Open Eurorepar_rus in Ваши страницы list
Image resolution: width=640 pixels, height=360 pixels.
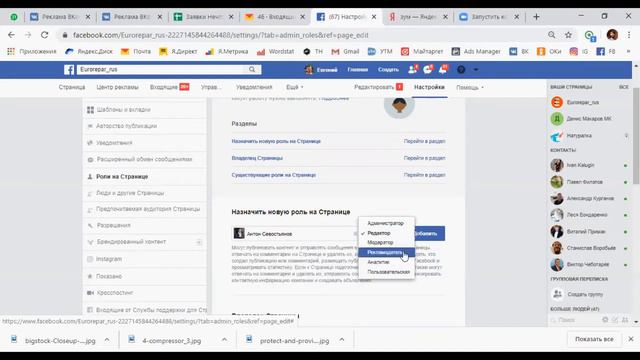tap(589, 102)
